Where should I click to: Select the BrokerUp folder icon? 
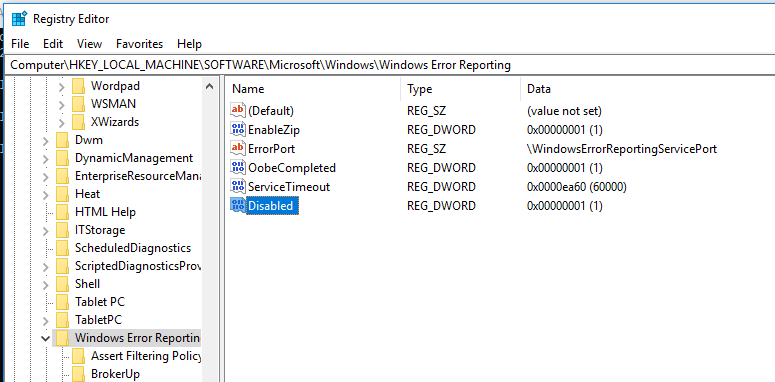[78, 374]
